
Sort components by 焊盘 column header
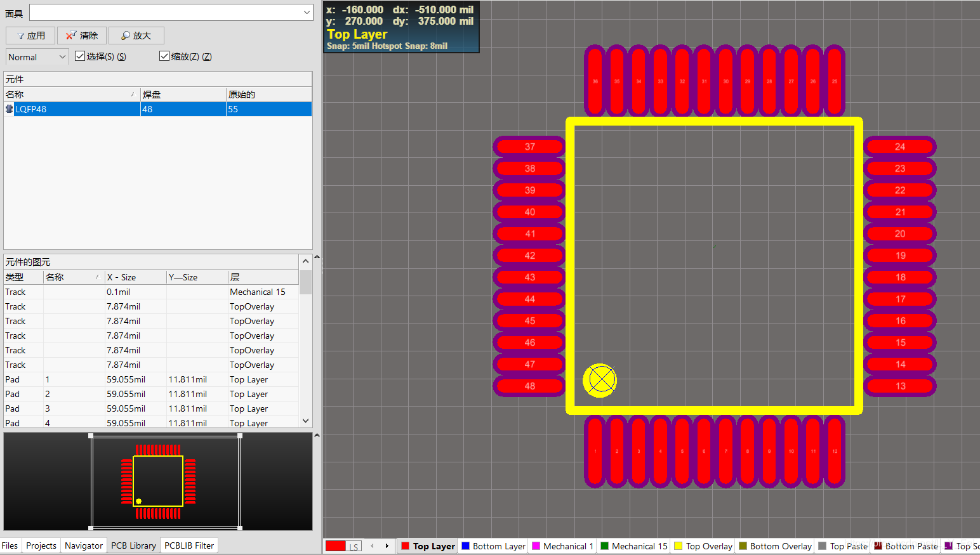click(182, 95)
